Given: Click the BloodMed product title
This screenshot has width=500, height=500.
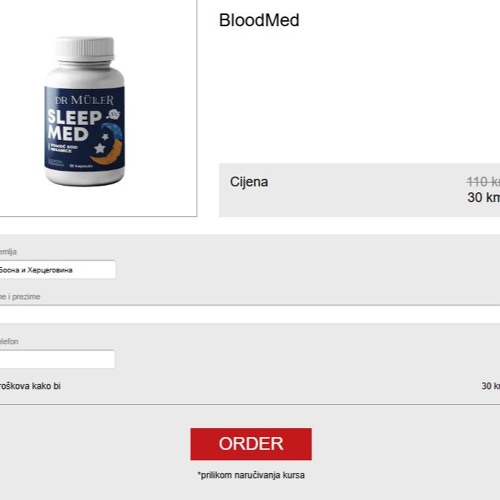Looking at the screenshot, I should (x=259, y=20).
